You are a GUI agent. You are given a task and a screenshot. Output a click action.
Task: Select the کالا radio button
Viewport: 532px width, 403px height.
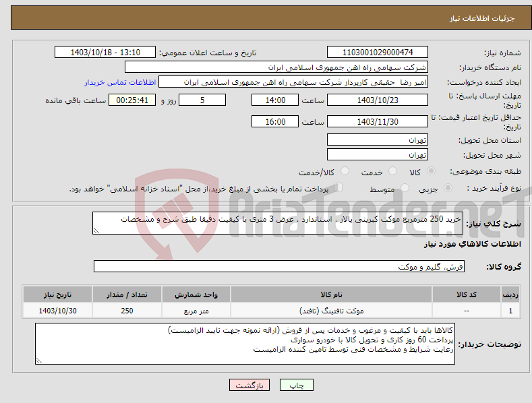(431, 171)
